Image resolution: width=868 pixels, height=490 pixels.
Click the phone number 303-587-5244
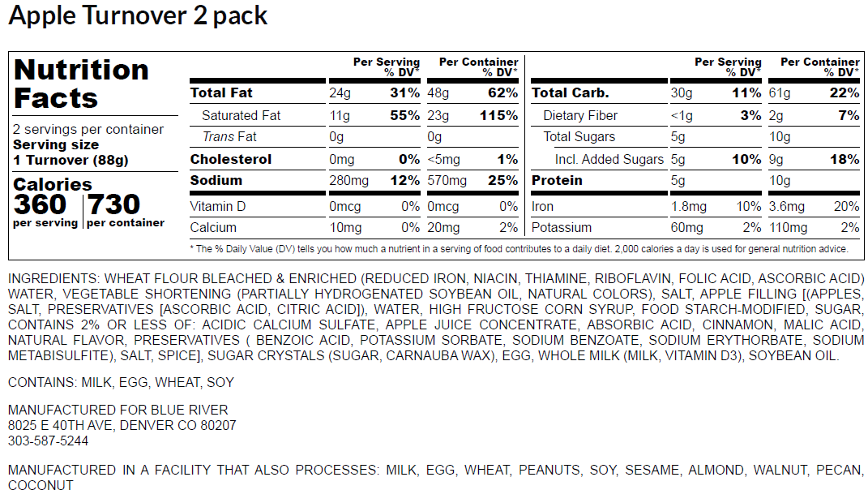click(48, 441)
